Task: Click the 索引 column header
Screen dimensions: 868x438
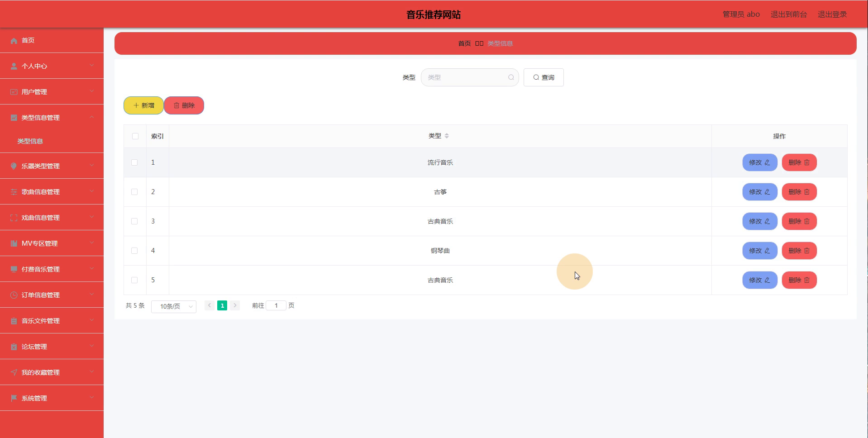Action: (157, 136)
